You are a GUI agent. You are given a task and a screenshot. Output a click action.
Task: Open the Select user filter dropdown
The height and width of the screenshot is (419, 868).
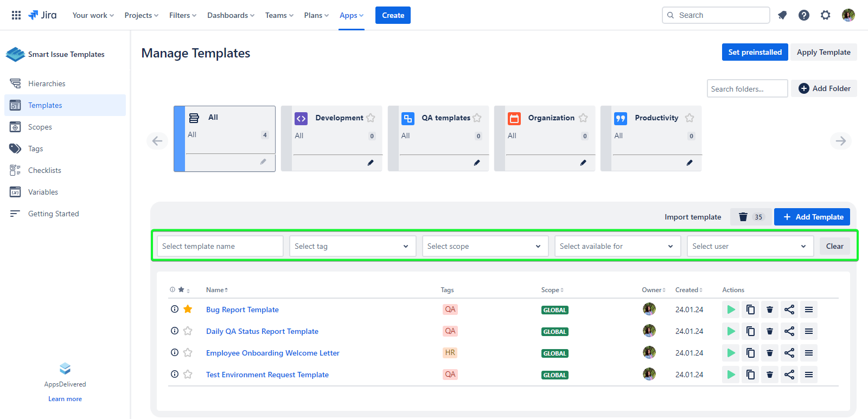[x=750, y=246]
